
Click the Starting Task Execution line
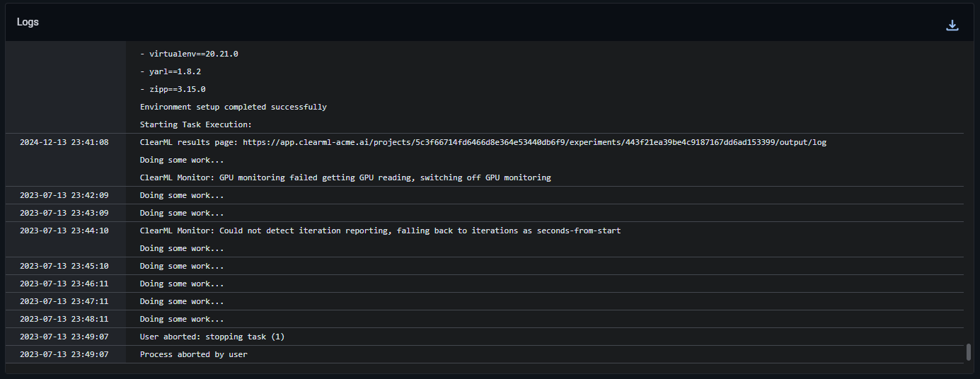pos(195,124)
